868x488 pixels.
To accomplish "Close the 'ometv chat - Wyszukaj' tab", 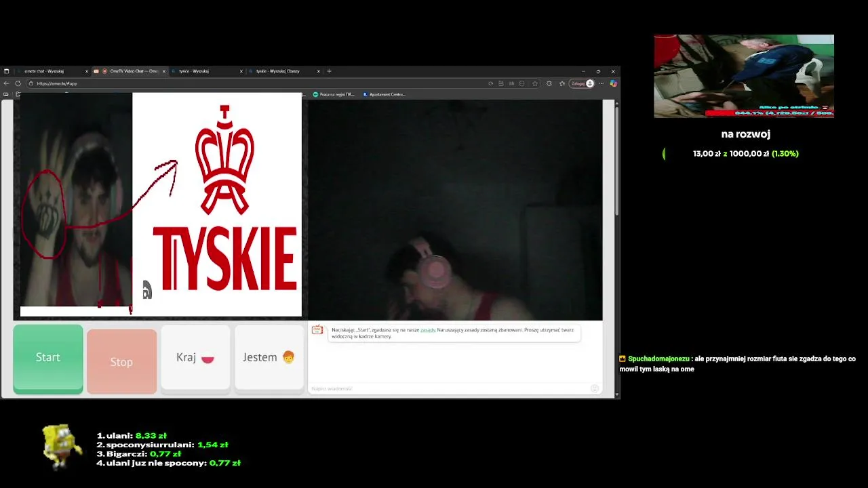I will click(x=86, y=71).
